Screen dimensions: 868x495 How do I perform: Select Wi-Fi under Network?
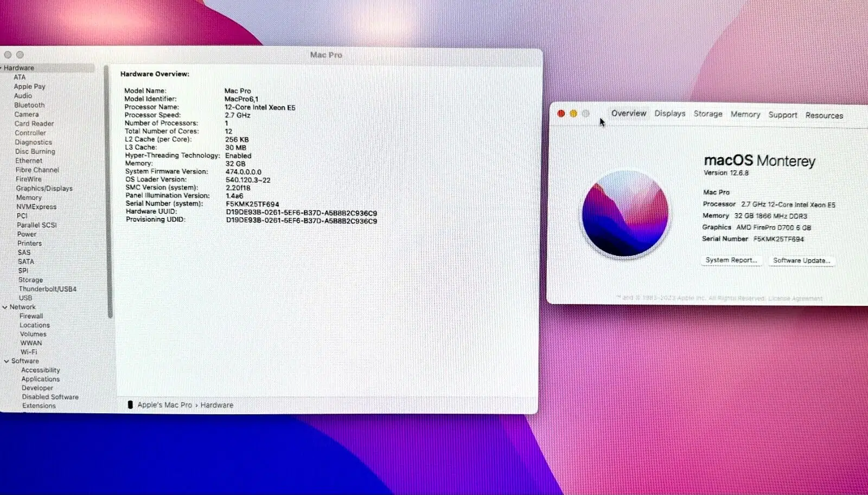(x=29, y=352)
